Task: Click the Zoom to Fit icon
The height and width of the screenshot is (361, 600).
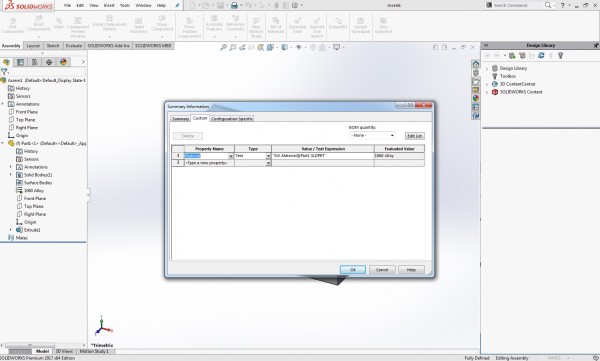Action: pos(223,47)
